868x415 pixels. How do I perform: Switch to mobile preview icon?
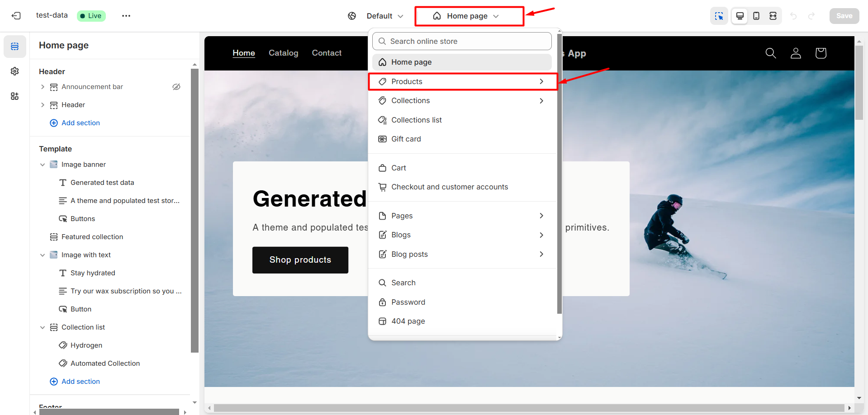756,16
